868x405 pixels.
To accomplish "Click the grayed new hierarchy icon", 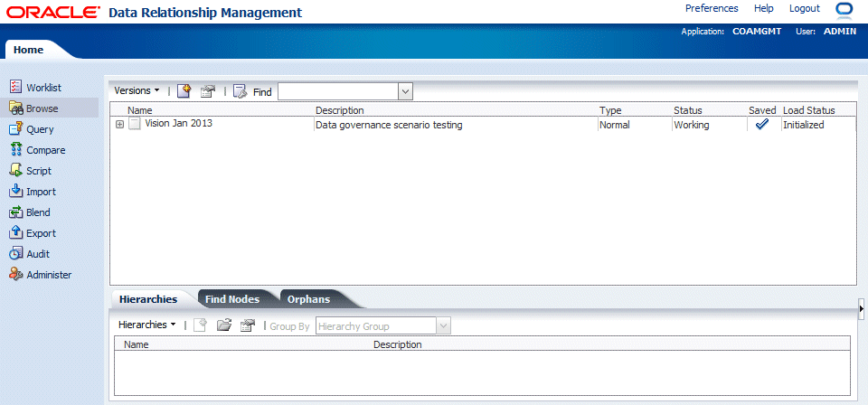I will 200,325.
